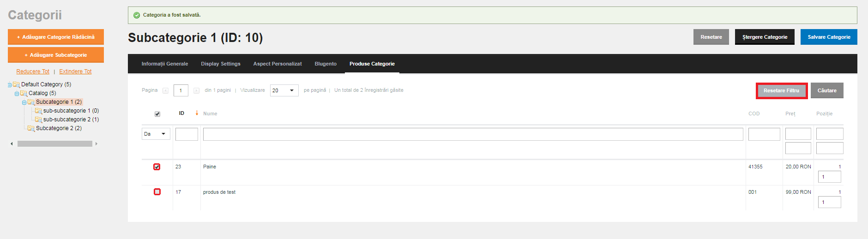Select Catalog (5) in tree
This screenshot has width=868, height=239.
[42, 93]
